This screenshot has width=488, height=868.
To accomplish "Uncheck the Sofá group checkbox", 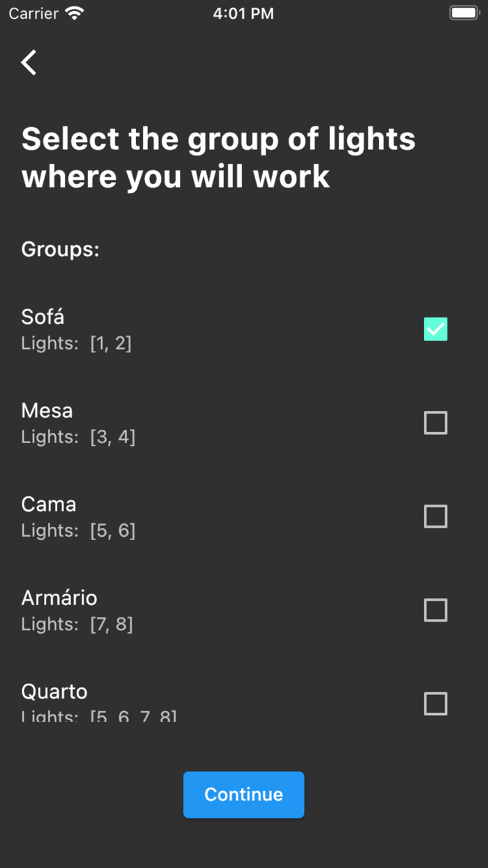I will 435,329.
